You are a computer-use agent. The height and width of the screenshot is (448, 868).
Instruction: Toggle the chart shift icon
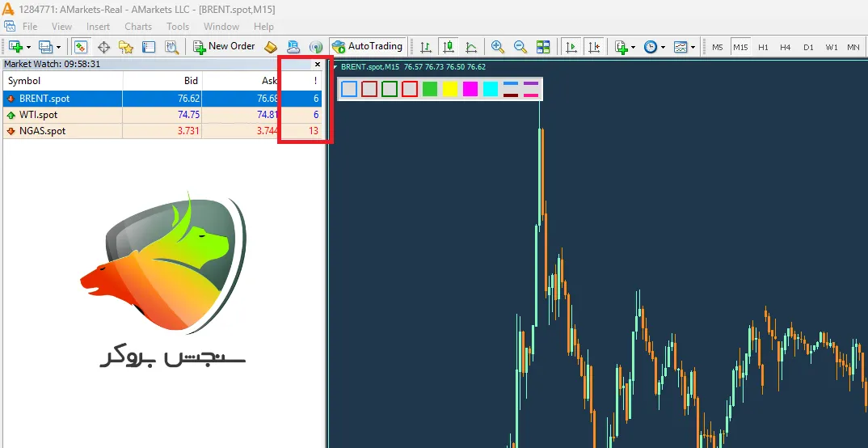tap(595, 47)
